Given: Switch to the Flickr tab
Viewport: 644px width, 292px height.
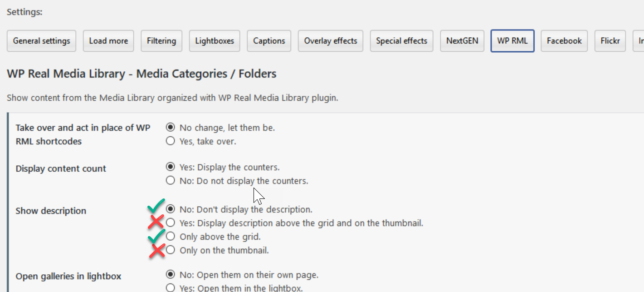Looking at the screenshot, I should point(610,41).
